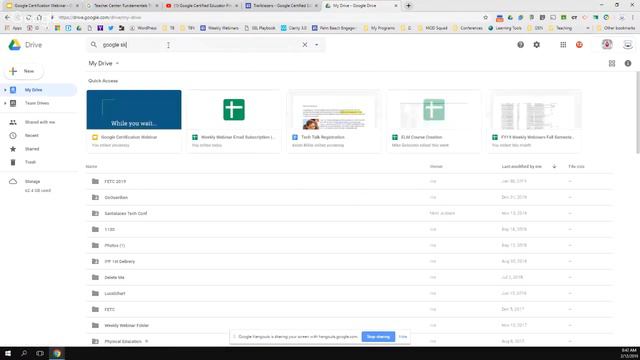
Task: Bookmark this page with the star icon
Action: tap(485, 18)
